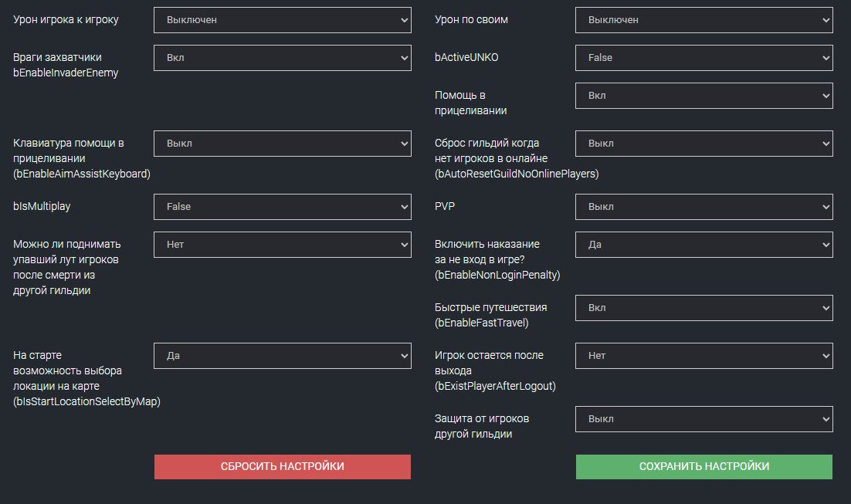This screenshot has width=851, height=504.
Task: Click the '(bEnableNonLoginPenalty)' label text
Action: pos(497,275)
